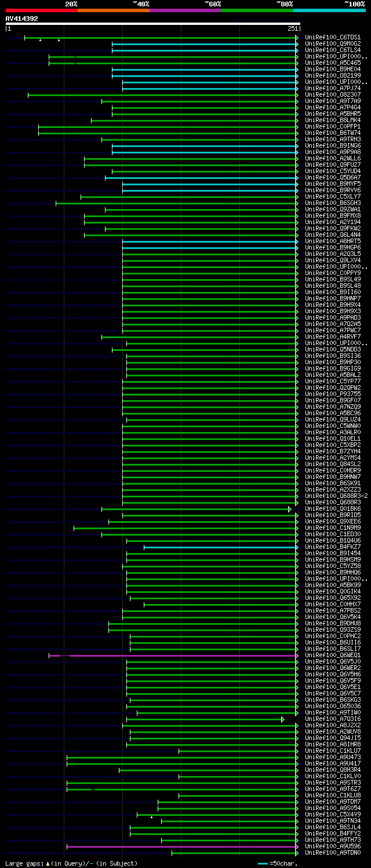Select hit label UniRef100_Q6V5C7
Image resolution: width=371 pixels, height=868 pixels.
pos(333,694)
